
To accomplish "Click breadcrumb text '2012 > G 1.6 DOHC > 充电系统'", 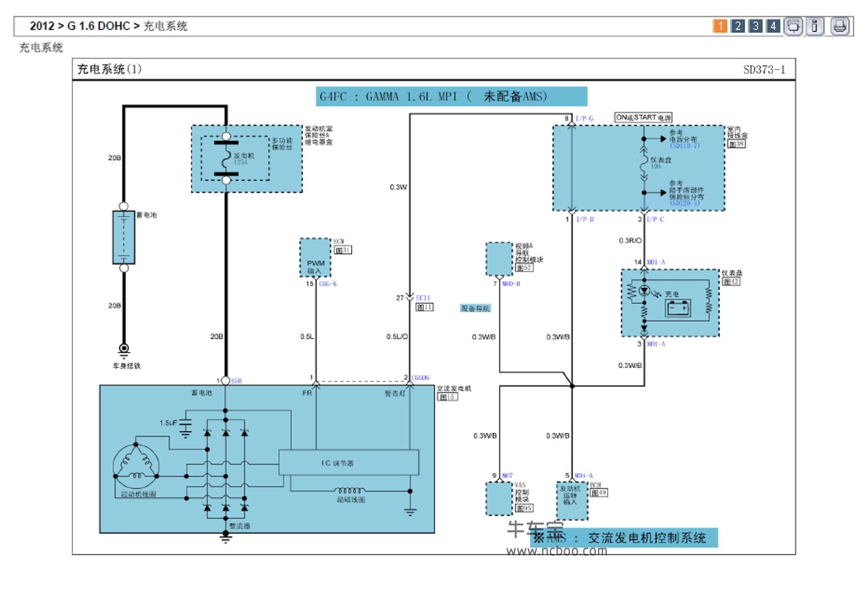I will (x=108, y=26).
